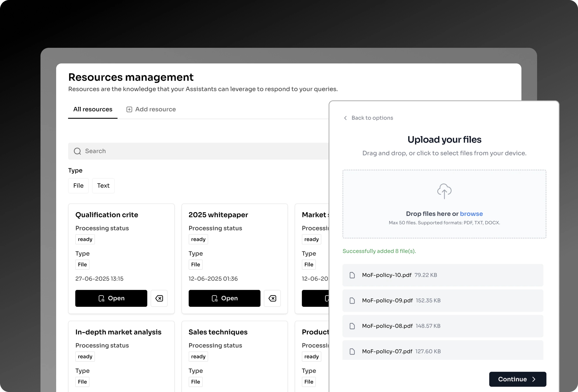Select the MoF-policy-09.pdf file row
The width and height of the screenshot is (578, 392).
(x=443, y=301)
